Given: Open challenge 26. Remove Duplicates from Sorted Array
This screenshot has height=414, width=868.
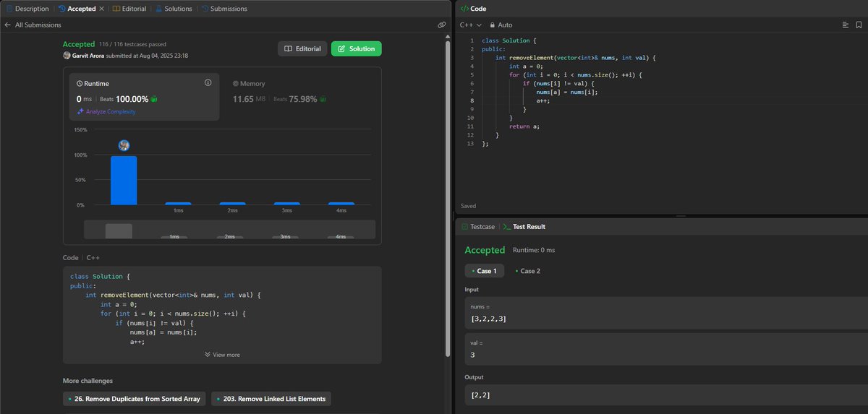Looking at the screenshot, I should [x=135, y=399].
